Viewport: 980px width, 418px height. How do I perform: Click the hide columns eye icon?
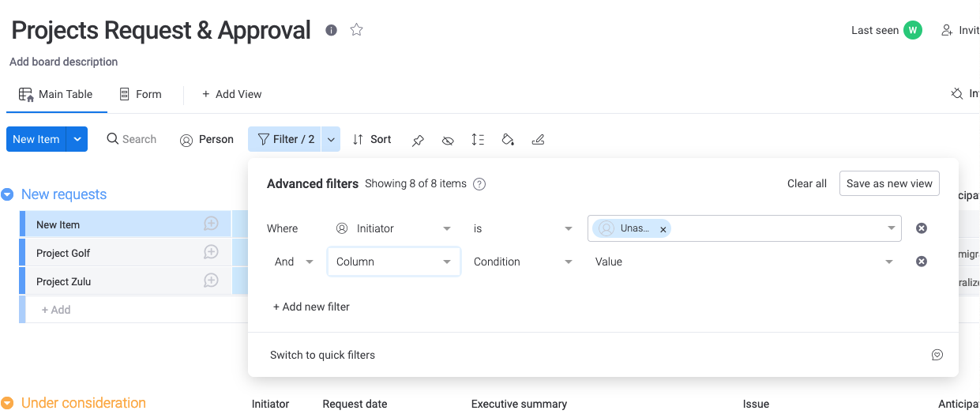[448, 140]
